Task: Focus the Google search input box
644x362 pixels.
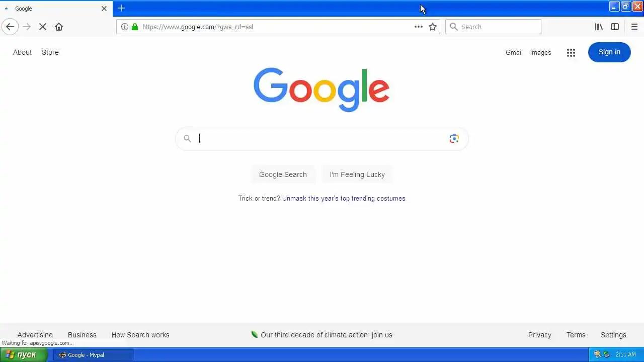Action: click(322, 138)
